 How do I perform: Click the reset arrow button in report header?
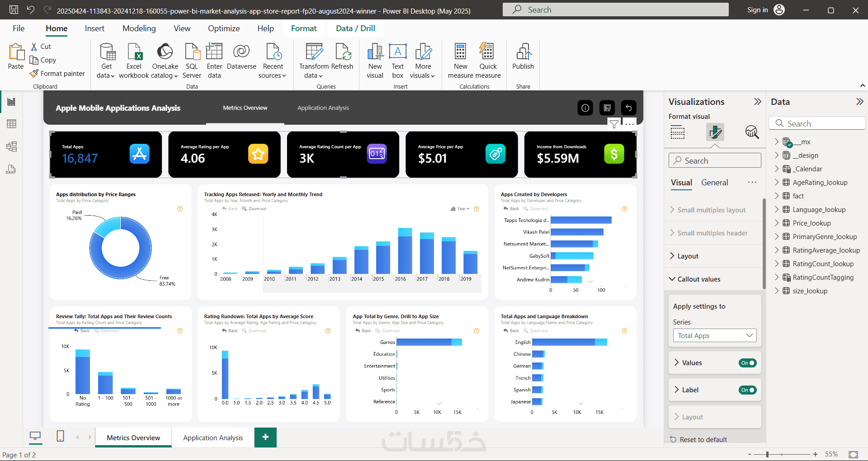pyautogui.click(x=628, y=108)
